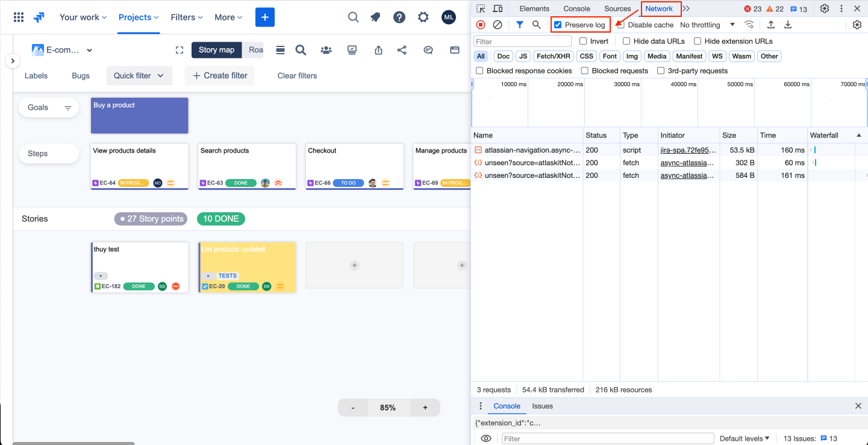This screenshot has height=445, width=868.
Task: Open the DevTools inspect element picker
Action: point(481,8)
